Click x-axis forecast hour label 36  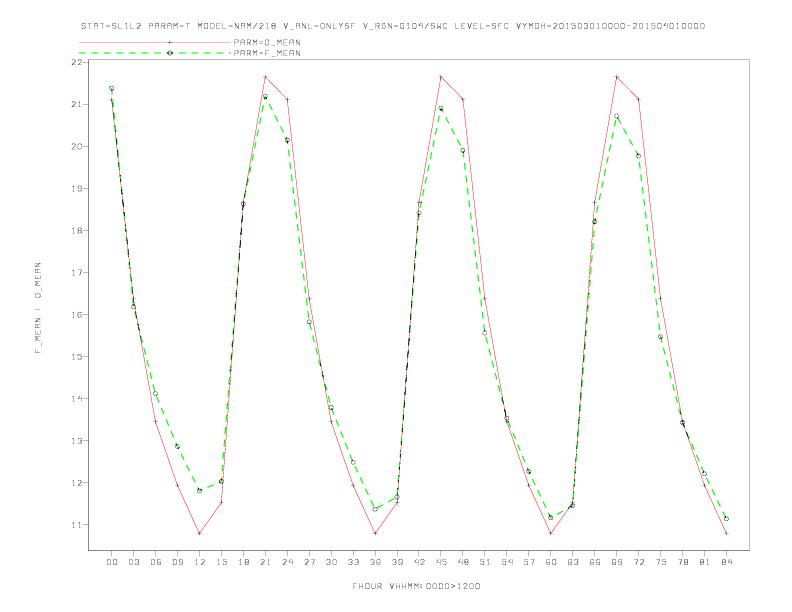(375, 562)
